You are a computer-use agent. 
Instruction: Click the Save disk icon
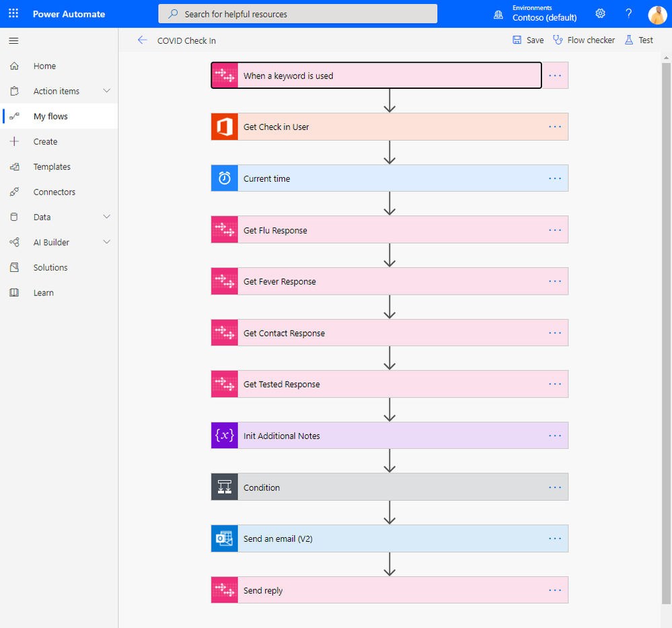[x=517, y=40]
